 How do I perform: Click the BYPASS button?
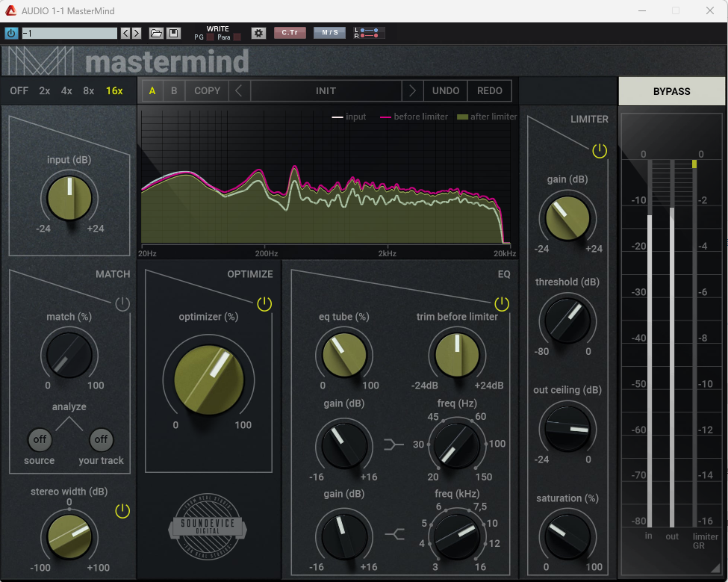(x=671, y=91)
